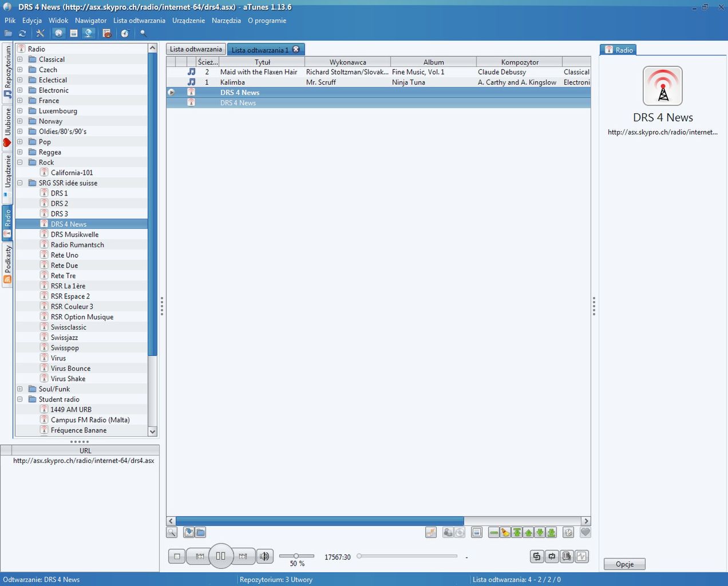Image resolution: width=728 pixels, height=586 pixels.
Task: Click the clock icon beside the heart icon
Action: pos(568,532)
